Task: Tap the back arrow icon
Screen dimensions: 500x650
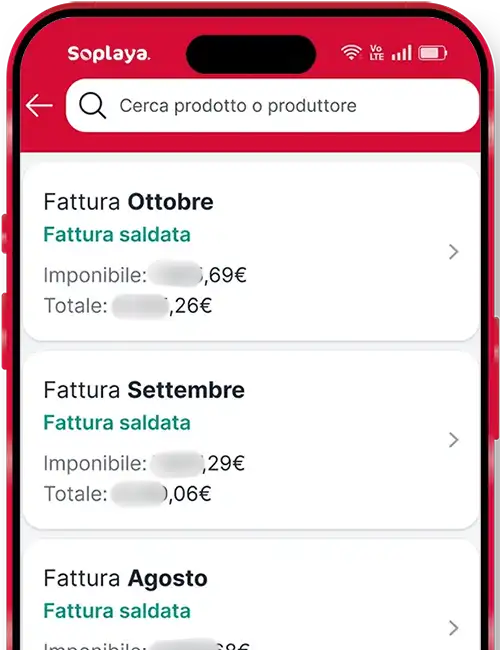Action: [x=39, y=106]
